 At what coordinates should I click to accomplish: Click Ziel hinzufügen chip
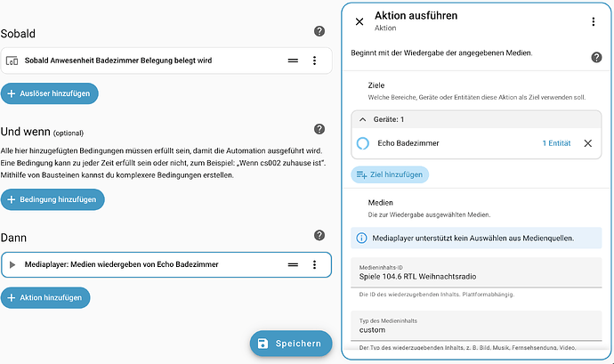390,174
